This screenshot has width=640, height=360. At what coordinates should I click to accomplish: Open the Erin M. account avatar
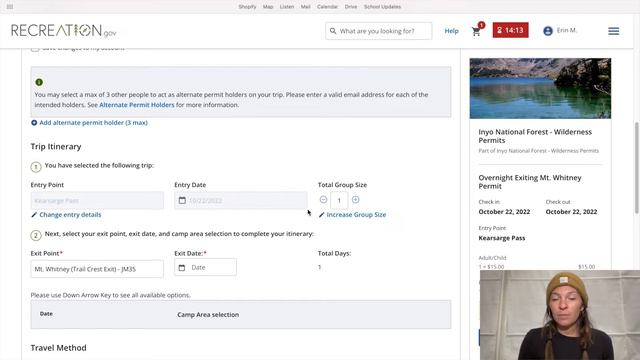[x=548, y=31]
